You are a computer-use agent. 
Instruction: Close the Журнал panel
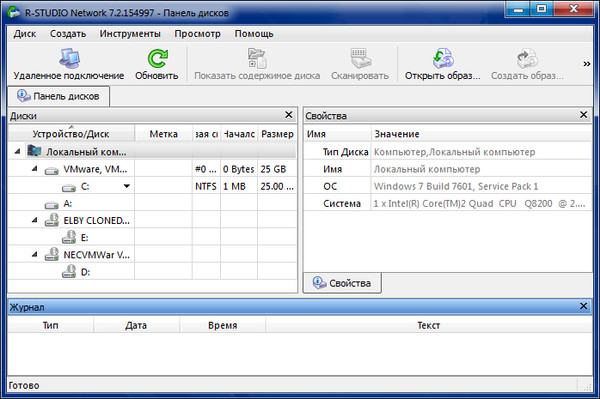pyautogui.click(x=583, y=306)
